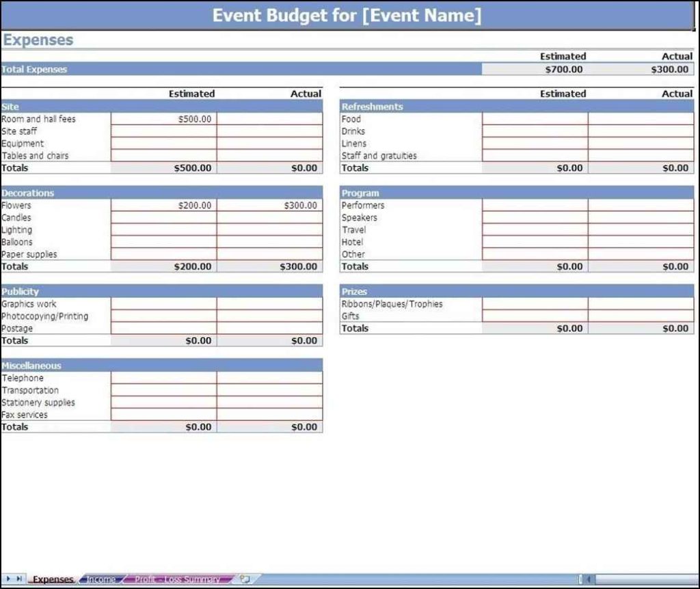Click the Telephone estimated cost cell

(x=164, y=378)
